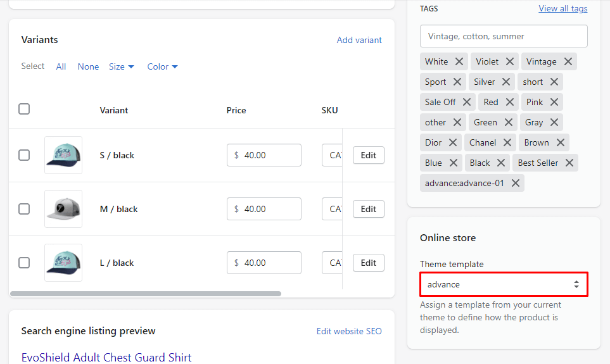Screen dimensions: 610x364
Task: Tick the M / black variant checkbox
Action: coord(24,209)
